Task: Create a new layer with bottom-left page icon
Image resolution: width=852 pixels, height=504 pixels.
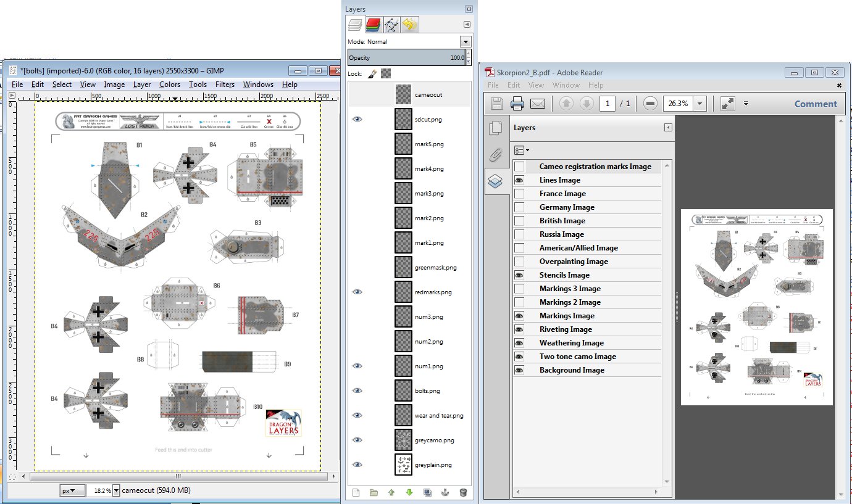Action: 356,492
